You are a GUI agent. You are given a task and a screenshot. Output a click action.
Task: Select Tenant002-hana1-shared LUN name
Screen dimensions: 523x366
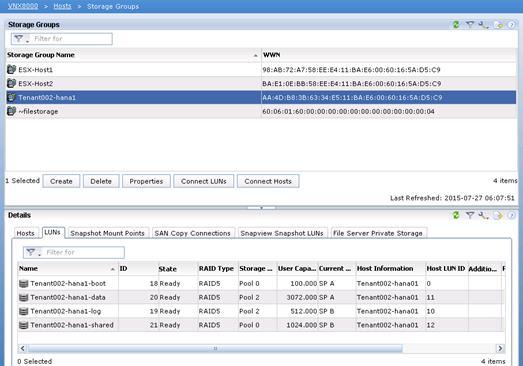coord(72,325)
